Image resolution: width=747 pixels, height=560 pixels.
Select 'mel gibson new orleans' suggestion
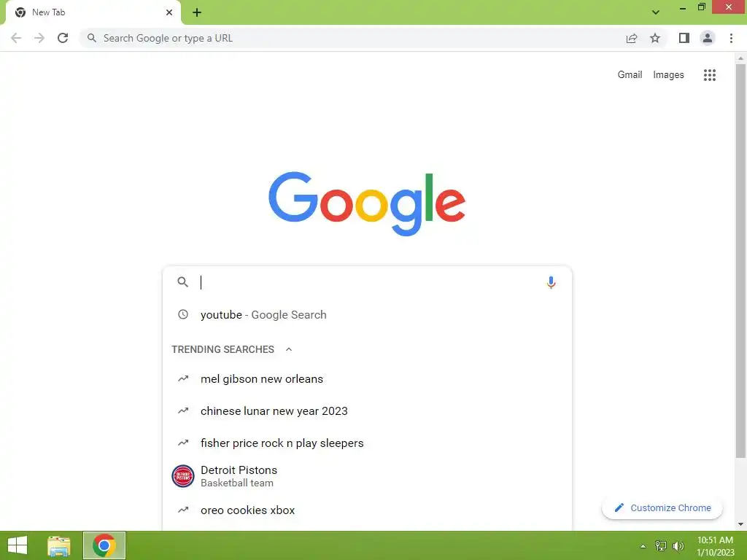tap(367, 379)
